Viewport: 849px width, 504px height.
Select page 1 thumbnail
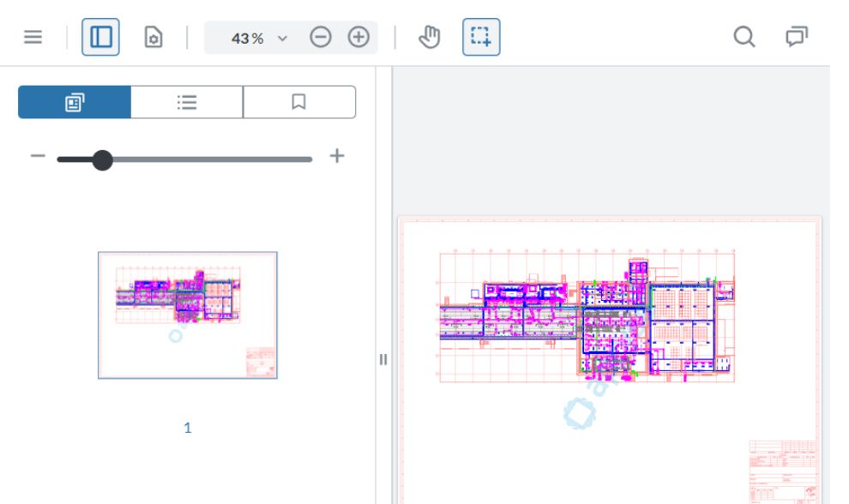187,315
